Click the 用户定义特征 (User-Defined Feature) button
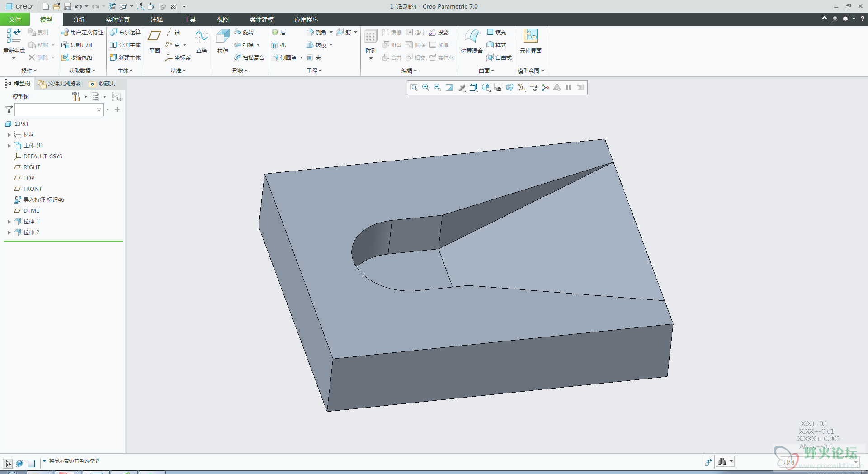The image size is (868, 474). 82,33
